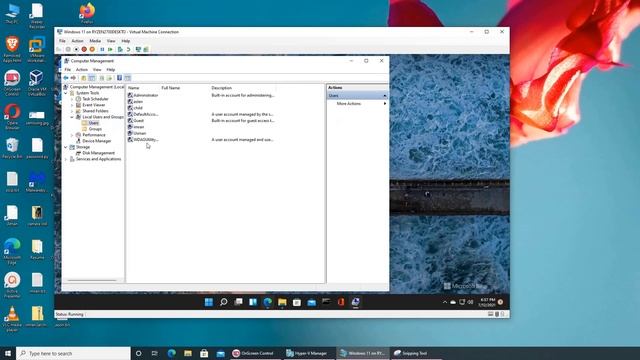
Task: Collapse the Storage tree node
Action: click(66, 147)
